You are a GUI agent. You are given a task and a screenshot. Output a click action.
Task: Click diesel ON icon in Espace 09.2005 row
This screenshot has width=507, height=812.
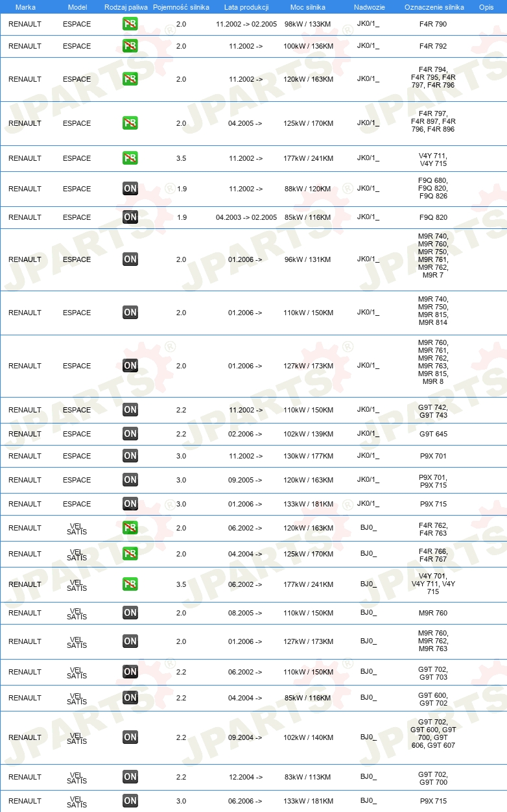[130, 480]
